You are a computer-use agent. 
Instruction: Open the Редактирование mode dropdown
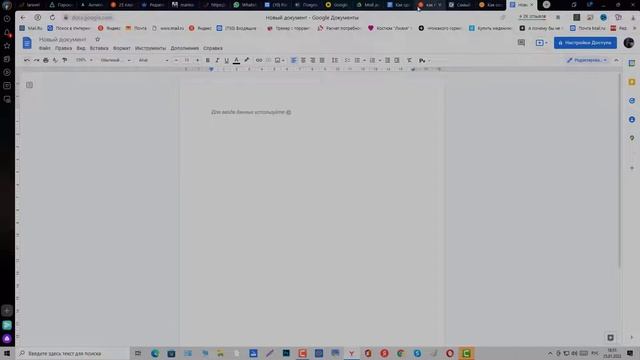(x=587, y=60)
